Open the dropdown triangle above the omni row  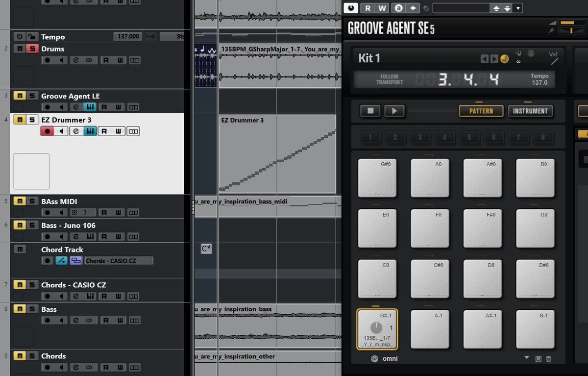coord(527,358)
